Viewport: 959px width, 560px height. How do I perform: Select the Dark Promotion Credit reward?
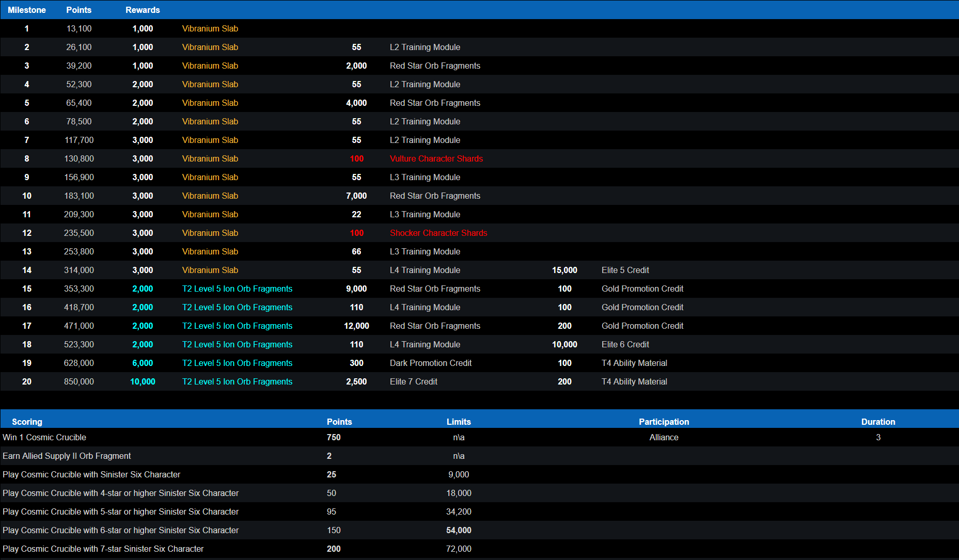[431, 363]
